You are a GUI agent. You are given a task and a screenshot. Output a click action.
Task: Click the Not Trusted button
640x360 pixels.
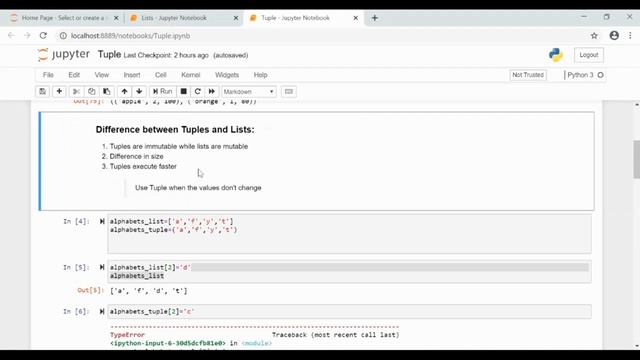coord(528,75)
